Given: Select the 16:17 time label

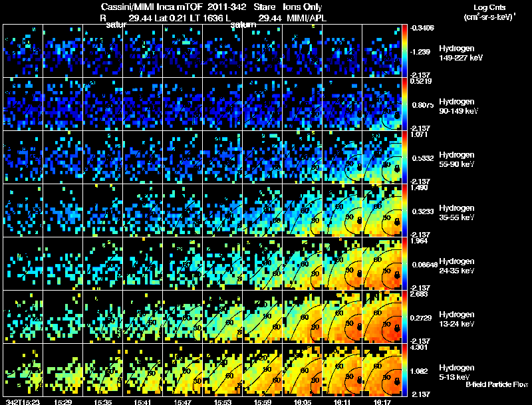Looking at the screenshot, I should pos(382,402).
